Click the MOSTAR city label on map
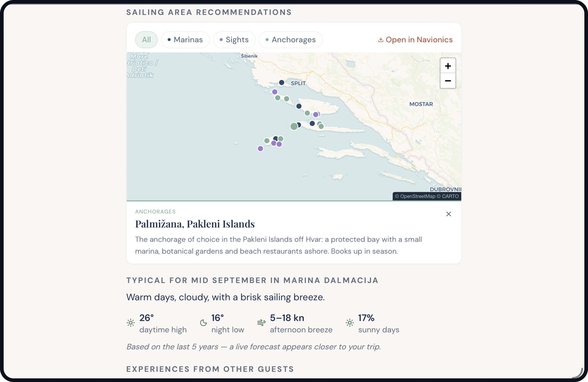 [421, 104]
